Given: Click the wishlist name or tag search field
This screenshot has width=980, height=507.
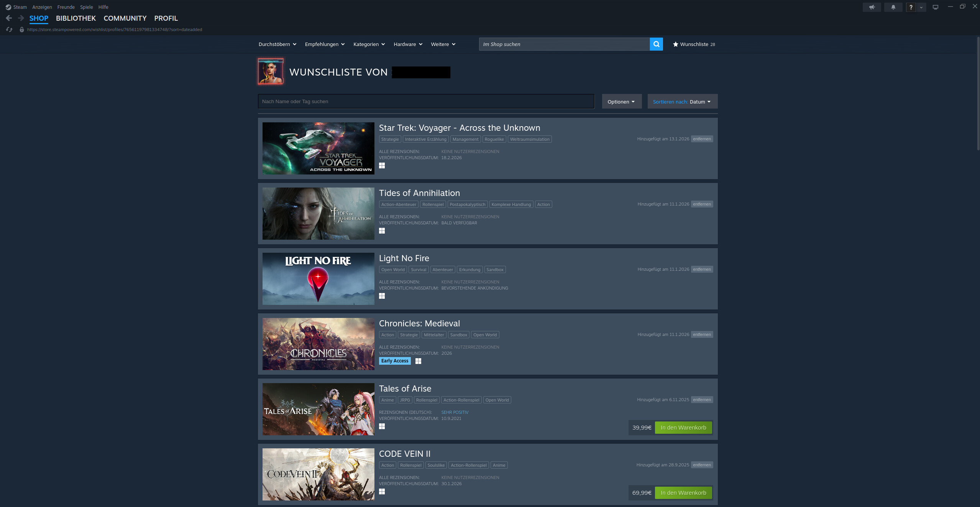Looking at the screenshot, I should click(426, 102).
